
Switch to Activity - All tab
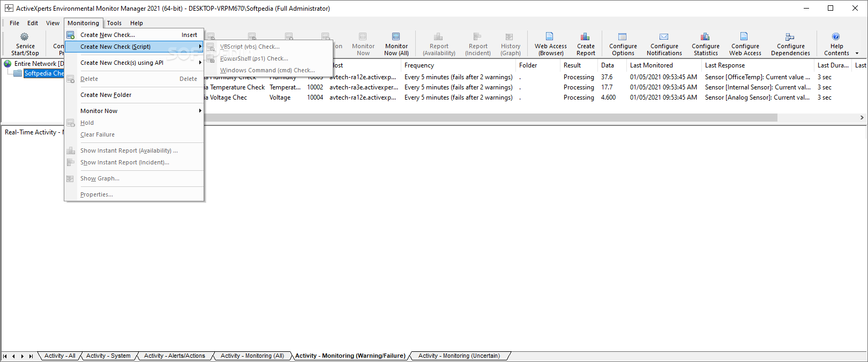59,356
